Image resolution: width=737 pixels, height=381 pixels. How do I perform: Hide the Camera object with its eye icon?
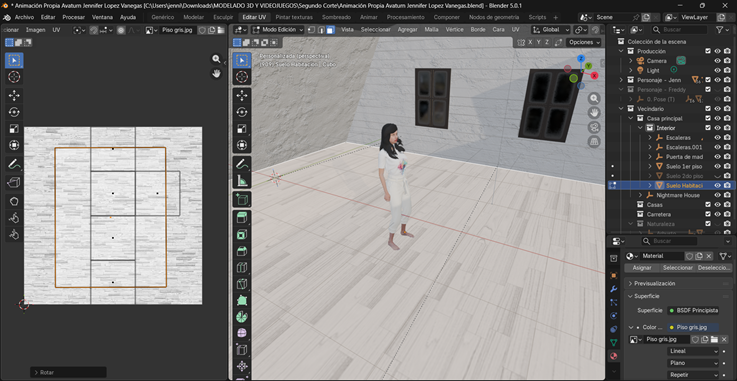[x=718, y=61]
